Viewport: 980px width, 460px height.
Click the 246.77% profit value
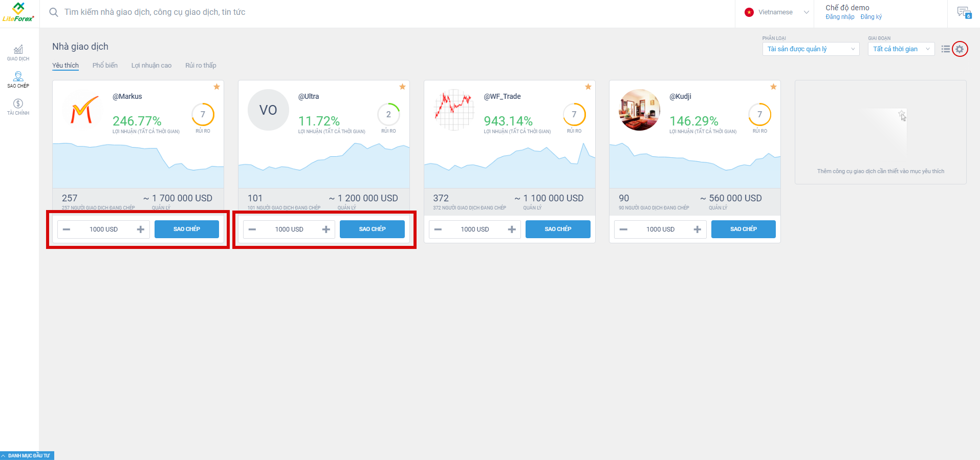(x=137, y=121)
